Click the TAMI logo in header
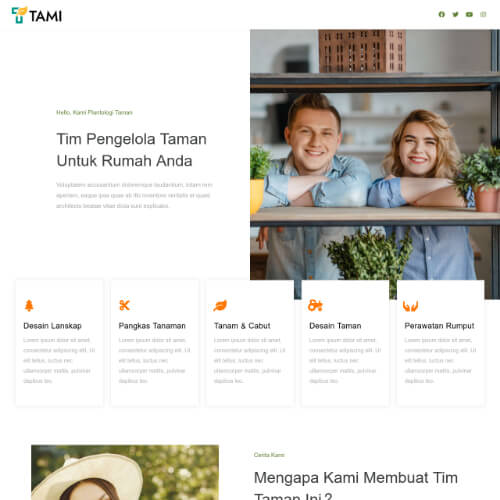Screen dimensions: 500x500 point(37,15)
